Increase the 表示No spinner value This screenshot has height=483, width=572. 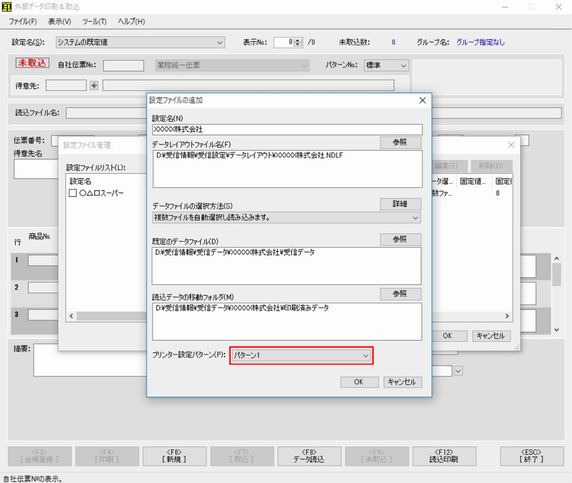click(298, 40)
